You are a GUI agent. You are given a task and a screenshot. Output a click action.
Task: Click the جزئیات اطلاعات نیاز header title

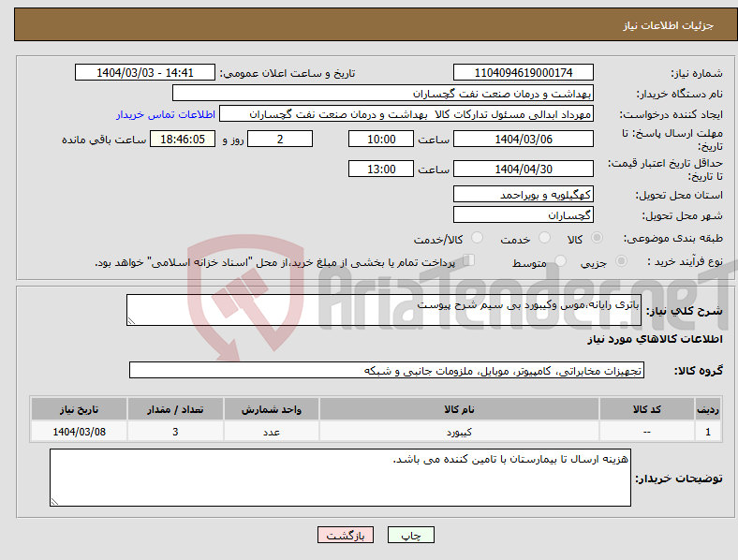(x=669, y=25)
